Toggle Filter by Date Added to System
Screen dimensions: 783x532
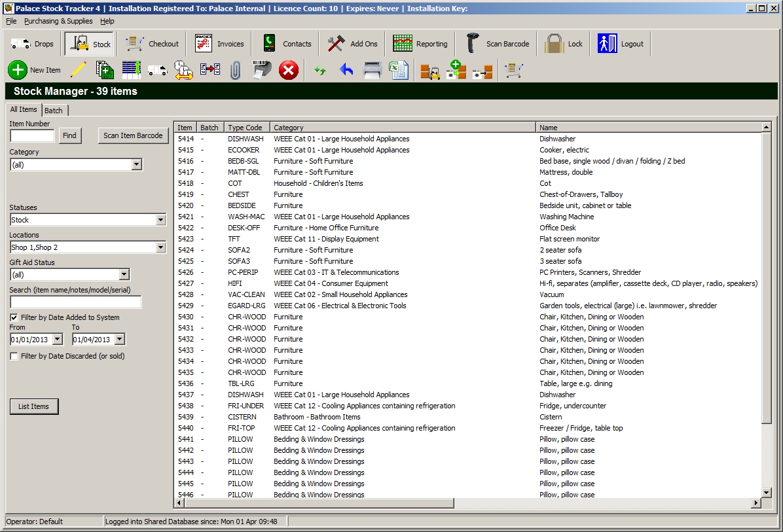[14, 317]
